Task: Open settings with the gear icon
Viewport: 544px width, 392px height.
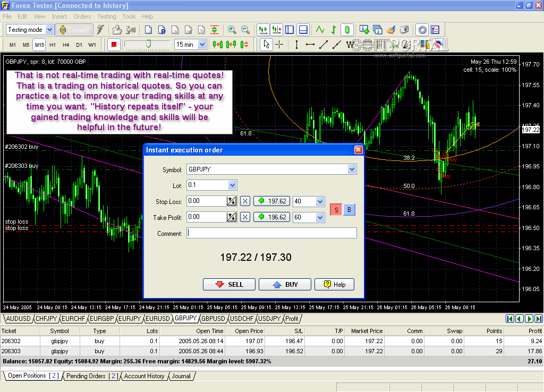Action: 422,30
